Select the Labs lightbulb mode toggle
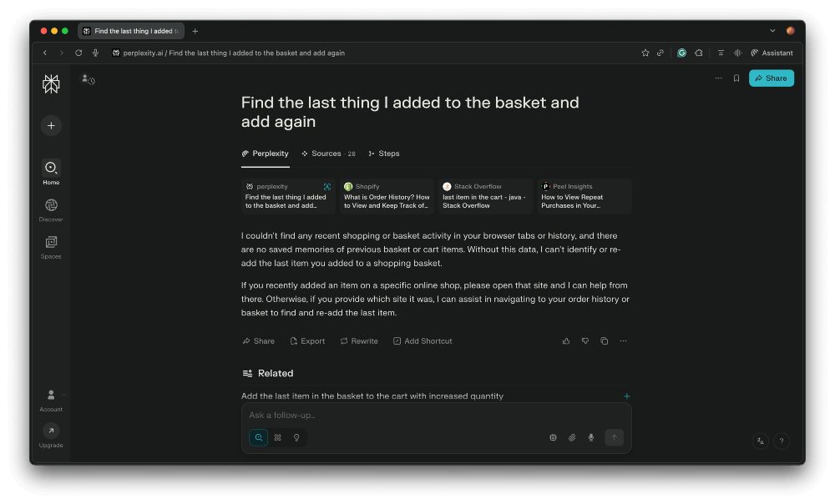Screen dimensions: 835x504 click(296, 437)
